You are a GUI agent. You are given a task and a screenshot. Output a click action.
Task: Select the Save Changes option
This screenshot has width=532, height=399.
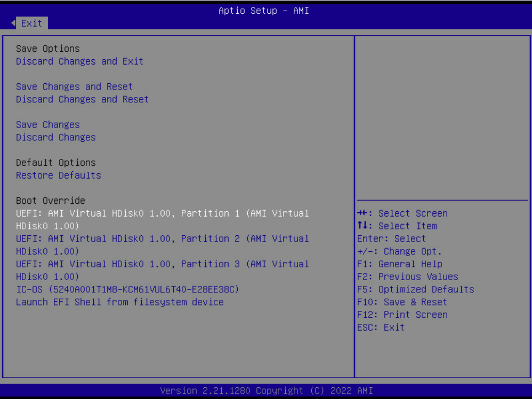click(x=48, y=125)
